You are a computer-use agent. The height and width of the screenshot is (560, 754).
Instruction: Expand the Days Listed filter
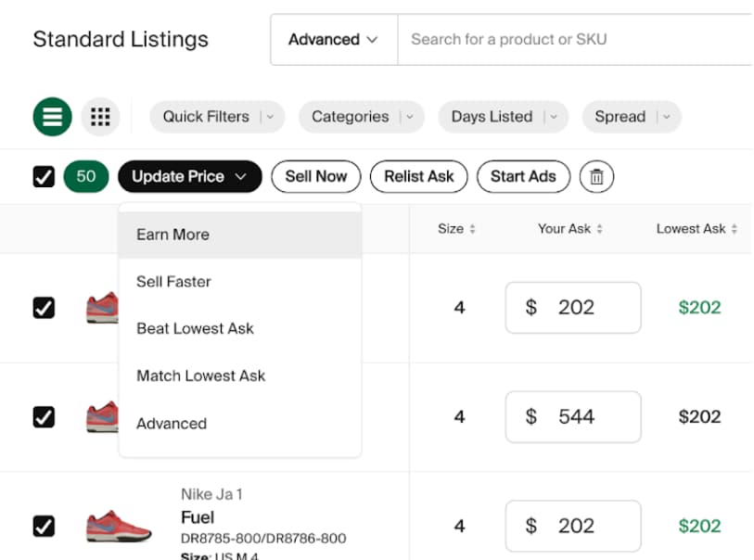point(503,117)
